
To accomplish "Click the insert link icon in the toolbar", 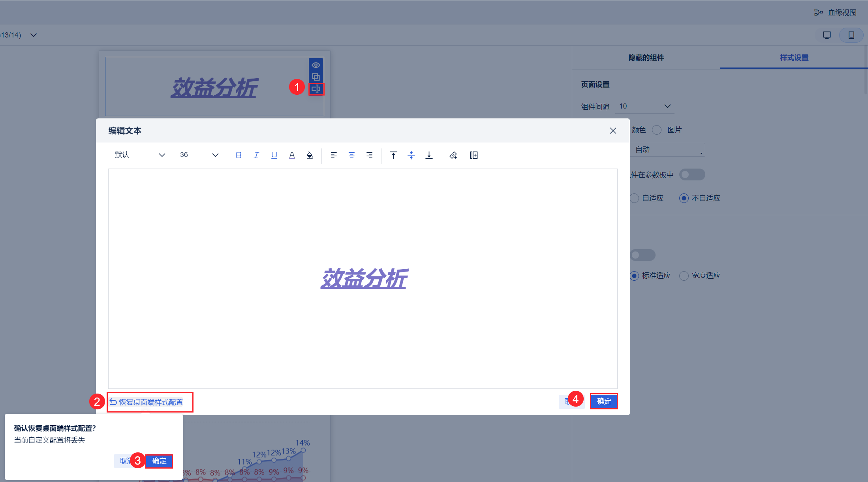I will (453, 155).
